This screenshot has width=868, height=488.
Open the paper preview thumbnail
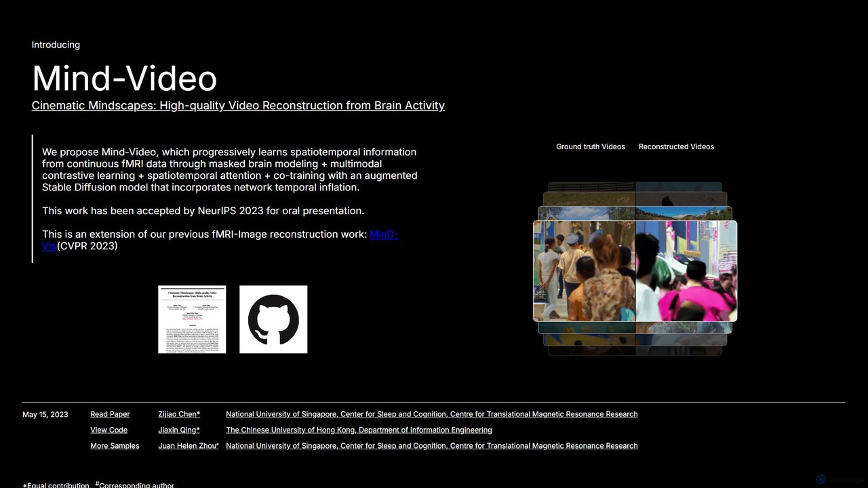pos(192,319)
